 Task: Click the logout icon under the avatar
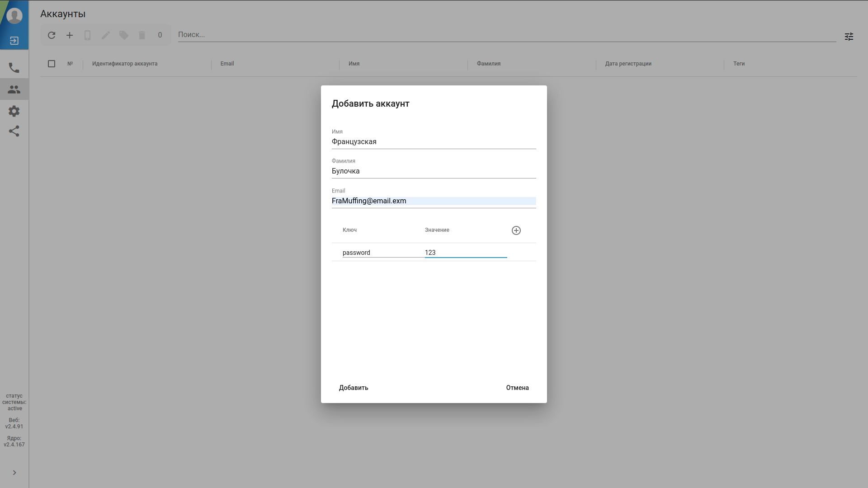tap(14, 41)
